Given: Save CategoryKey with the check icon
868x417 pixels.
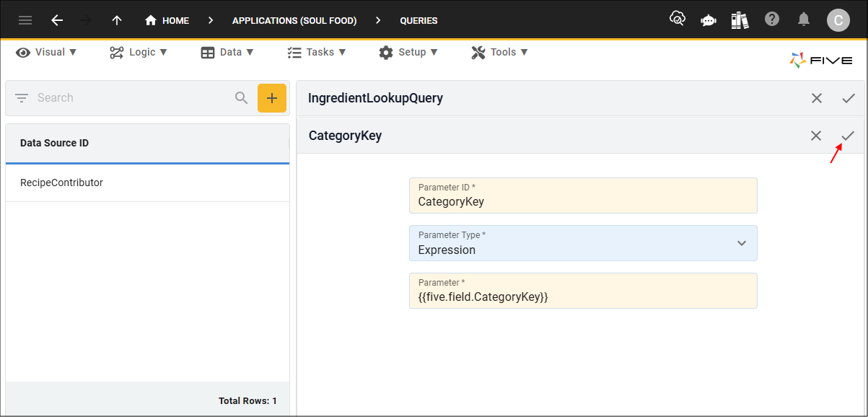Looking at the screenshot, I should pyautogui.click(x=848, y=136).
